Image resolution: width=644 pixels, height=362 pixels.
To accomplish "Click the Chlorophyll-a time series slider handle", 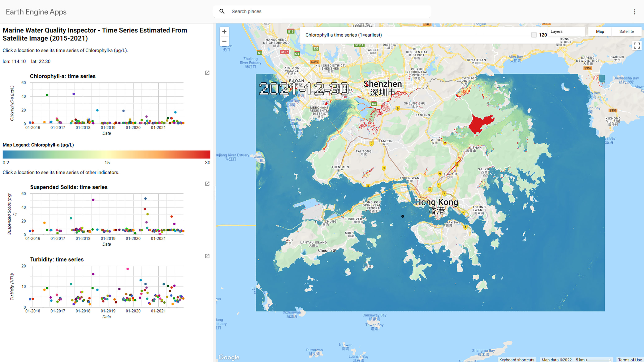I will [x=534, y=35].
